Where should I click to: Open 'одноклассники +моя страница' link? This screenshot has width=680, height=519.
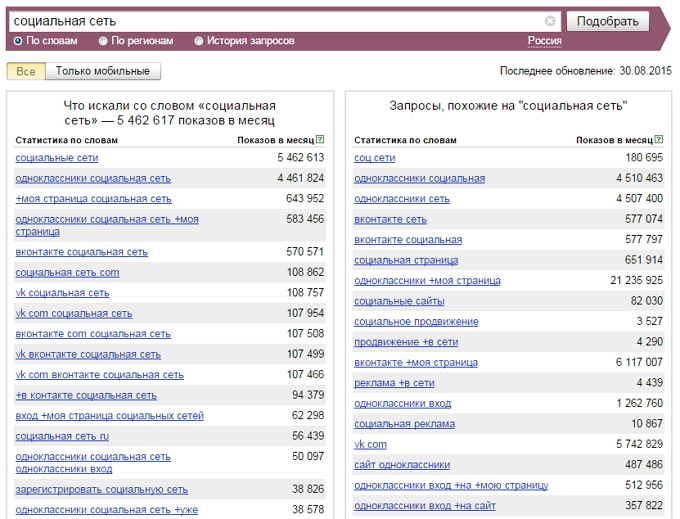[427, 281]
